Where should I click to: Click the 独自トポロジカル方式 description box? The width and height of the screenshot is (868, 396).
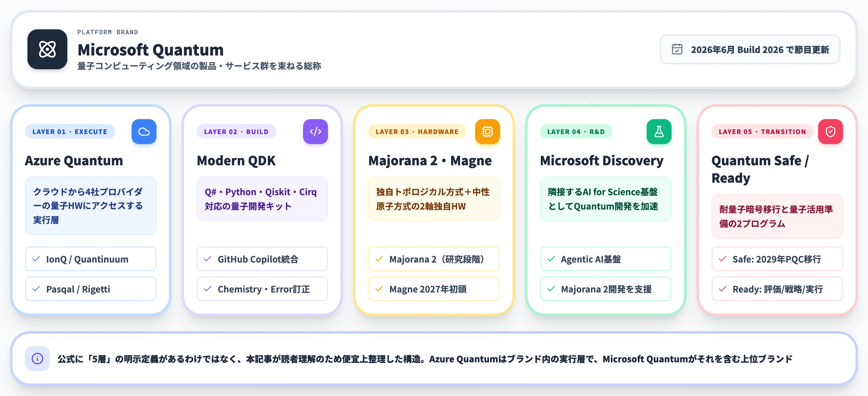(434, 199)
